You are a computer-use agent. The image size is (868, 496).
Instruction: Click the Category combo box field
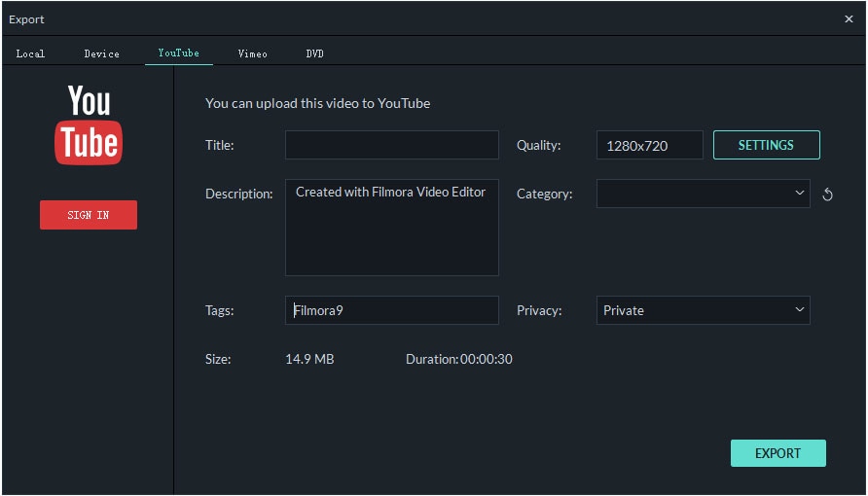coord(691,194)
